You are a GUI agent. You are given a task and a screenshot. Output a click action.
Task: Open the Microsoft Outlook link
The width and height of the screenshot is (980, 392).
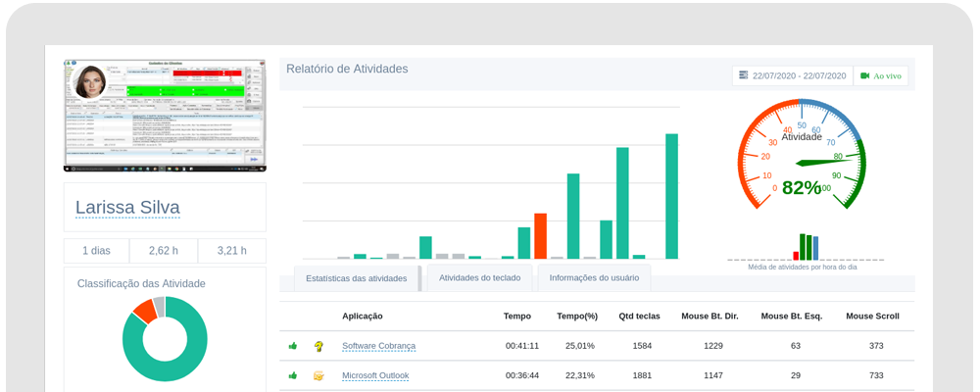tap(375, 375)
